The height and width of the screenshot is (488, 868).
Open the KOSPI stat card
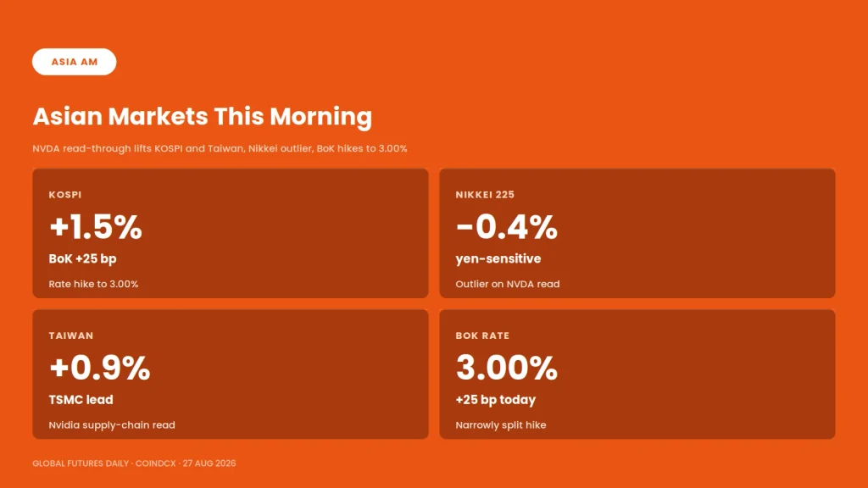coord(231,234)
